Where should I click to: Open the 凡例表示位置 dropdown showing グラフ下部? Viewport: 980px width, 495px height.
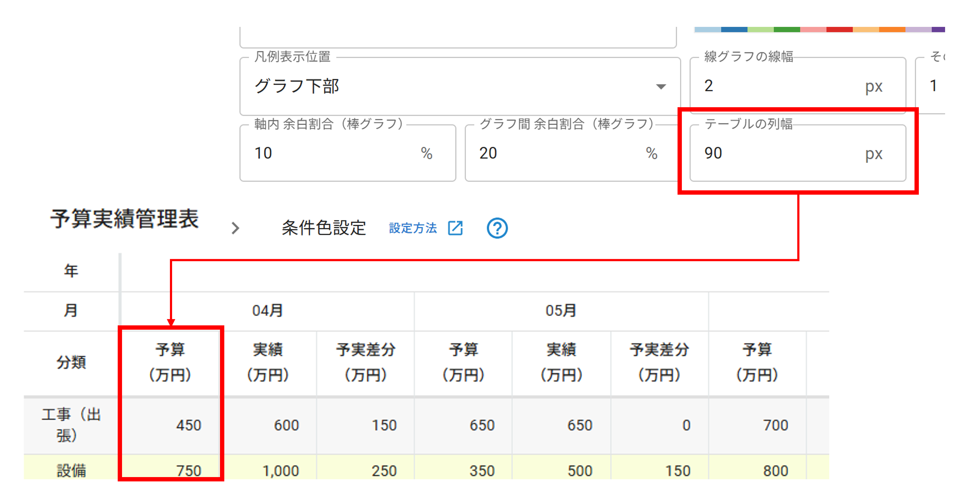457,87
